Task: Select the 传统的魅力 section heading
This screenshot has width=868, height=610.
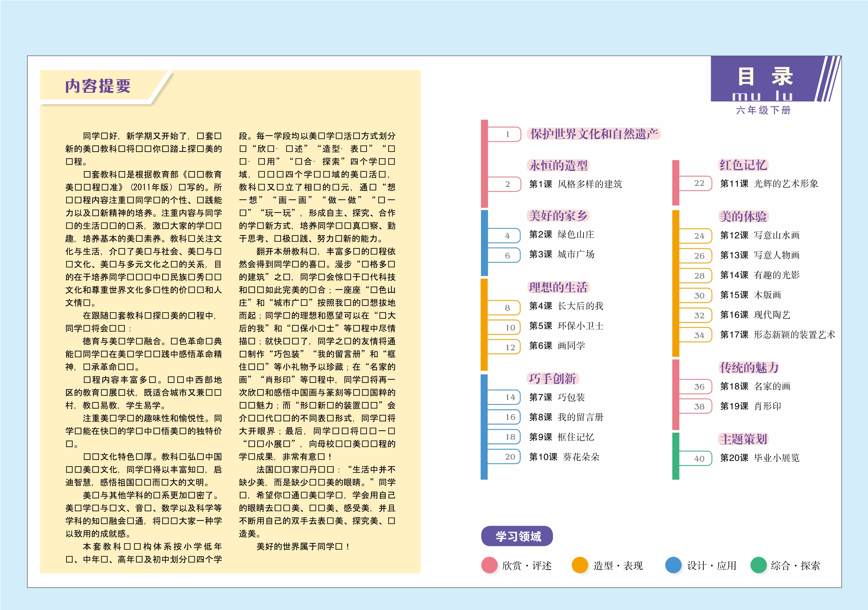Action: tap(748, 367)
